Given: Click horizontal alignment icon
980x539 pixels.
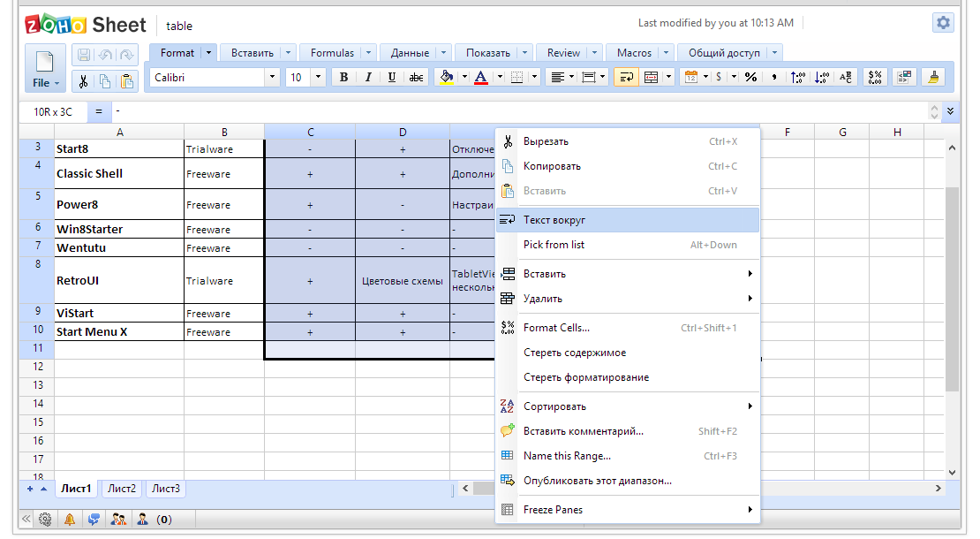Looking at the screenshot, I should click(557, 77).
